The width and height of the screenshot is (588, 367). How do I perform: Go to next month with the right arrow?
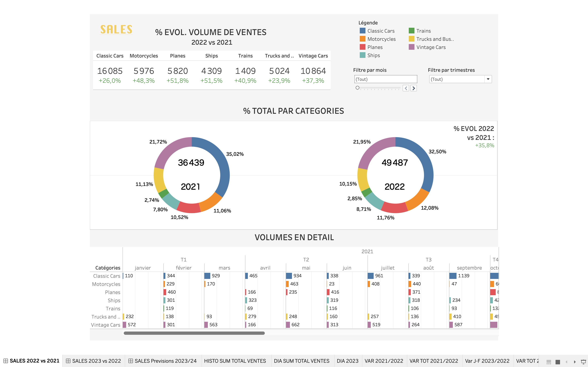(414, 88)
